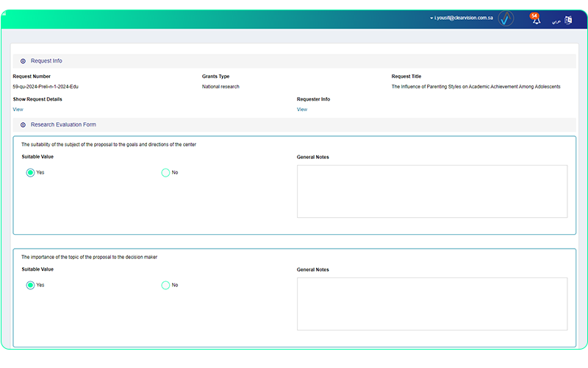Switch language using the Arabic text link
The width and height of the screenshot is (588, 368).
[556, 21]
